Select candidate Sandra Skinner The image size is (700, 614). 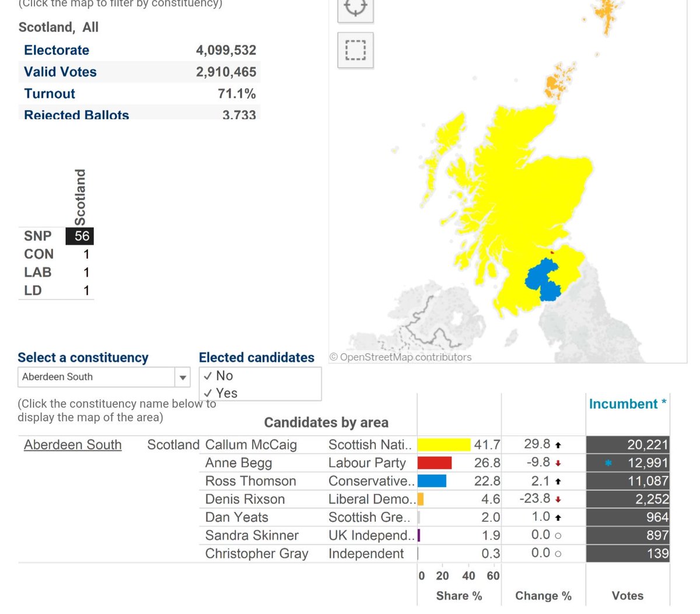click(x=252, y=535)
